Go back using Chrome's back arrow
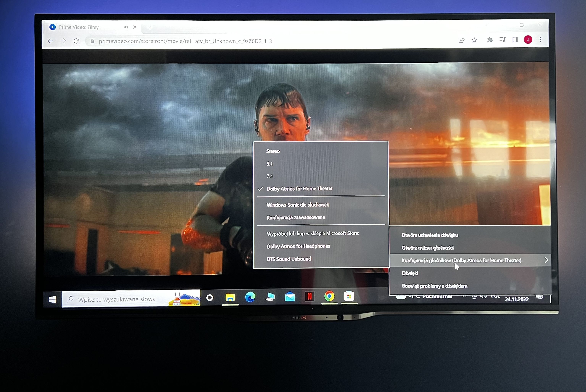The height and width of the screenshot is (392, 586). (50, 41)
